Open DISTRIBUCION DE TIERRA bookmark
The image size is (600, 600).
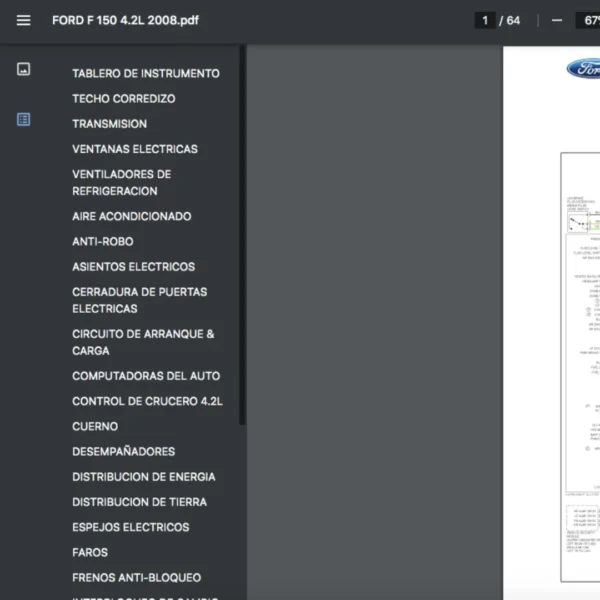140,502
